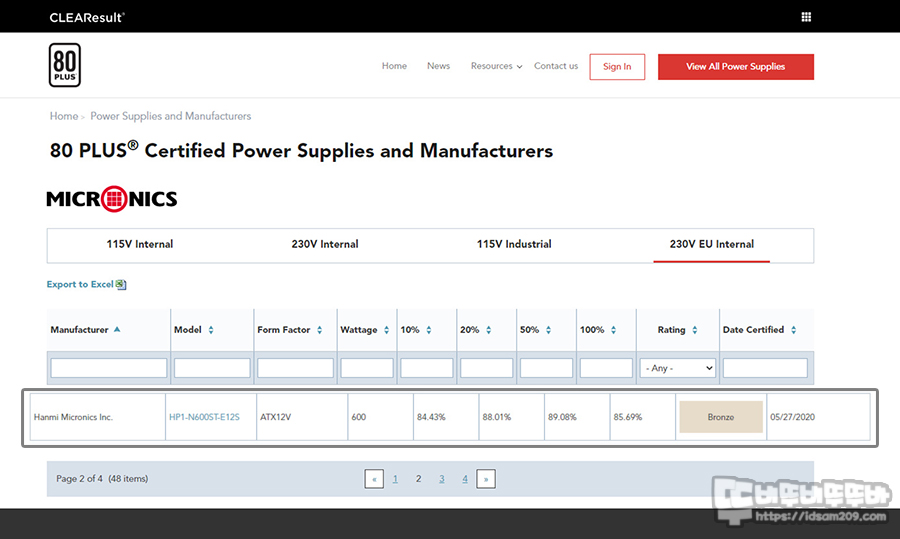Click Export to Excel link
This screenshot has width=900, height=539.
(x=80, y=284)
